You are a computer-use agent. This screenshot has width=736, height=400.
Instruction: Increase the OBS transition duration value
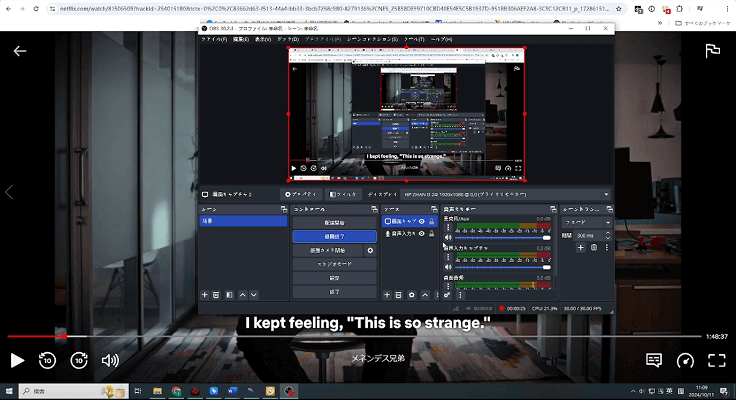point(608,233)
